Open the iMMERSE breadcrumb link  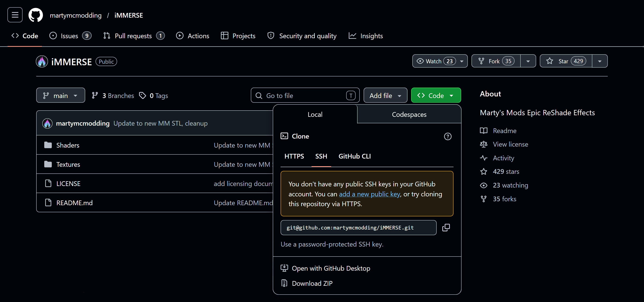129,15
